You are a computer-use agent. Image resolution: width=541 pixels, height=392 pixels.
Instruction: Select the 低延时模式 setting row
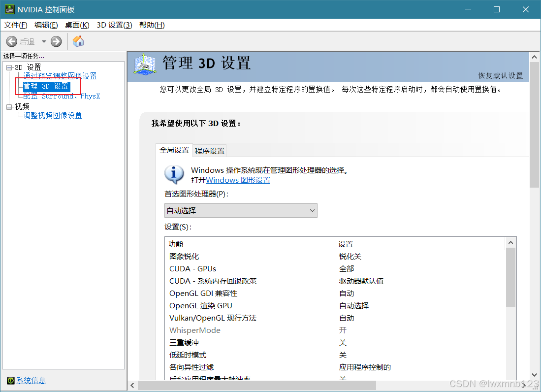pos(335,355)
